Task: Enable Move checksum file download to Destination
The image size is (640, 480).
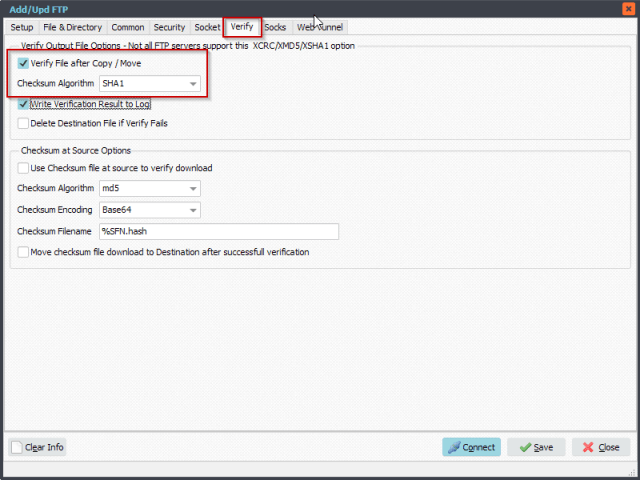Action: (23, 252)
